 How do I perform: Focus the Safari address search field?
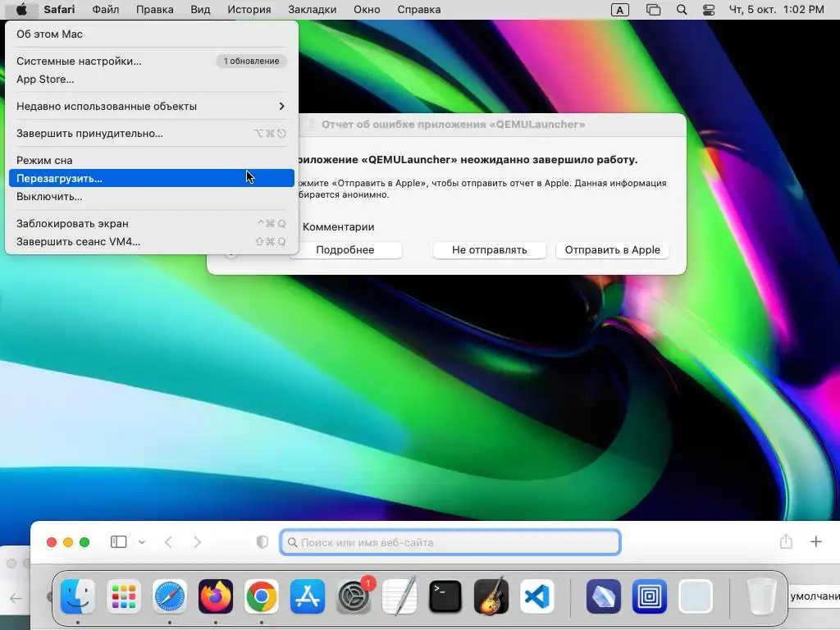coord(450,542)
